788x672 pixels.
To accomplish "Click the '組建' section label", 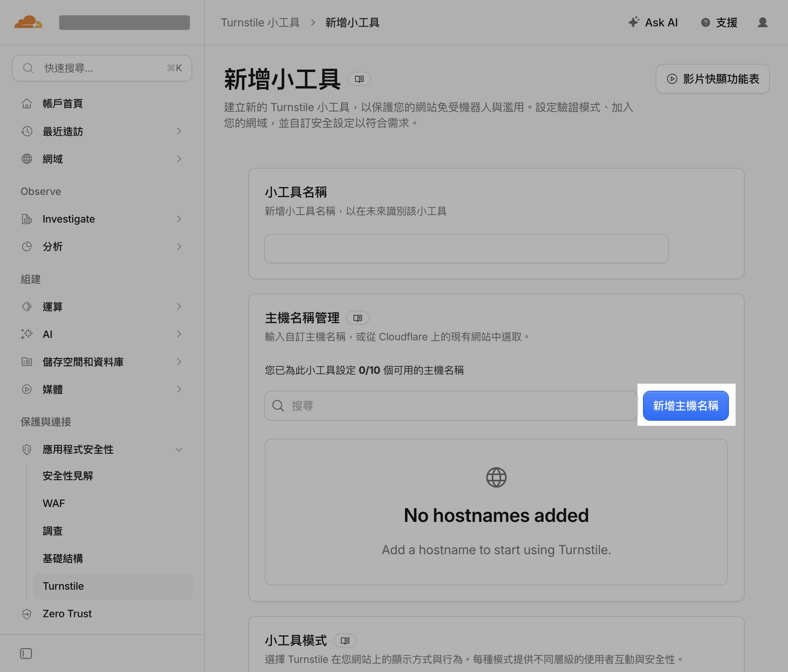I will coord(31,279).
